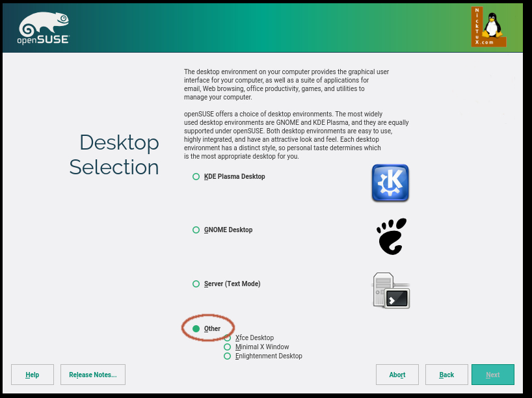Click the Desktop Selection heading
The height and width of the screenshot is (398, 532).
(x=114, y=155)
